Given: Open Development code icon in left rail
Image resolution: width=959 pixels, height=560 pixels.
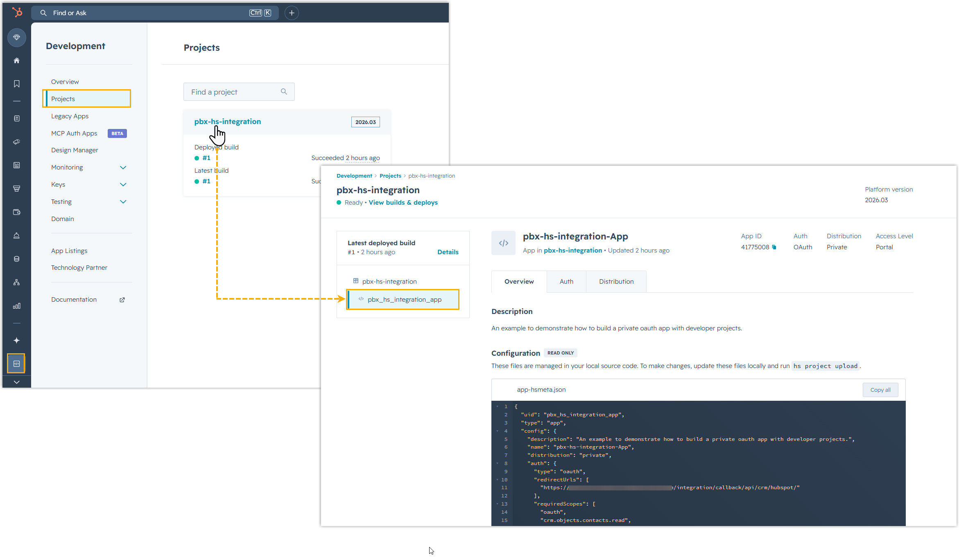Looking at the screenshot, I should point(16,364).
